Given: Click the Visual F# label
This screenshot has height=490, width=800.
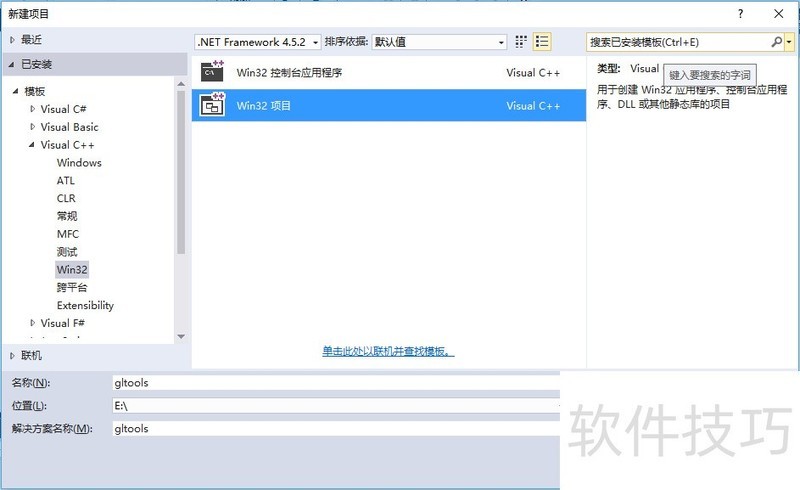Looking at the screenshot, I should click(62, 323).
